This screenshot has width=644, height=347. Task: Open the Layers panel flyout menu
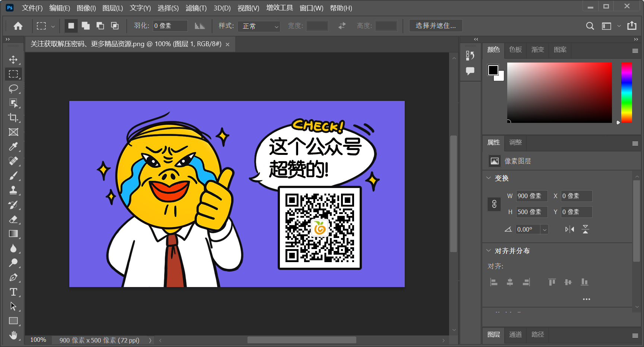(635, 335)
